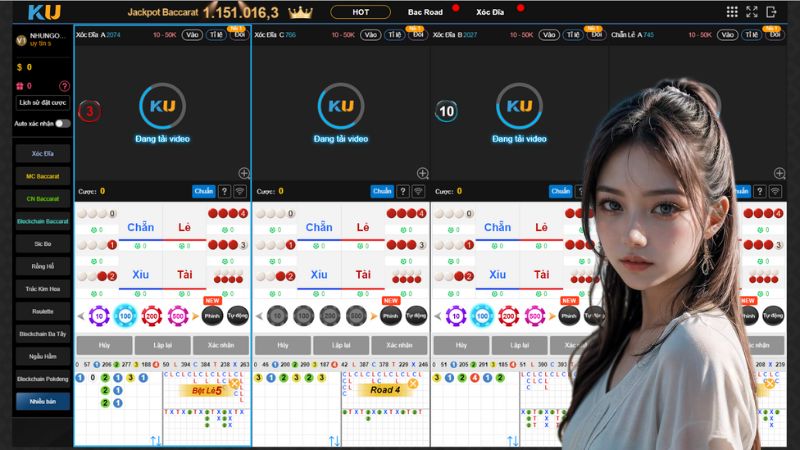This screenshot has width=800, height=450.
Task: Zoom the Xóc Đĩa A video with magnifier icon
Action: [x=243, y=173]
